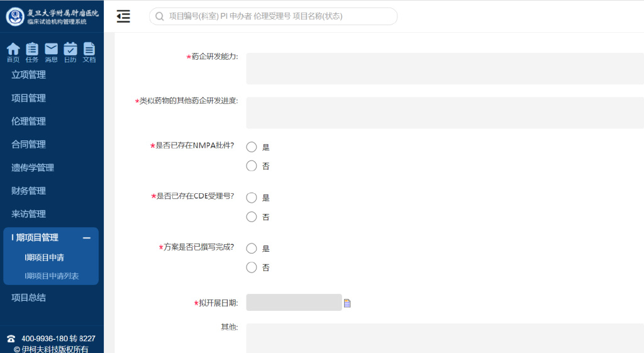Select 是 for 方案是否已撰写完成
The width and height of the screenshot is (644, 353).
point(252,249)
